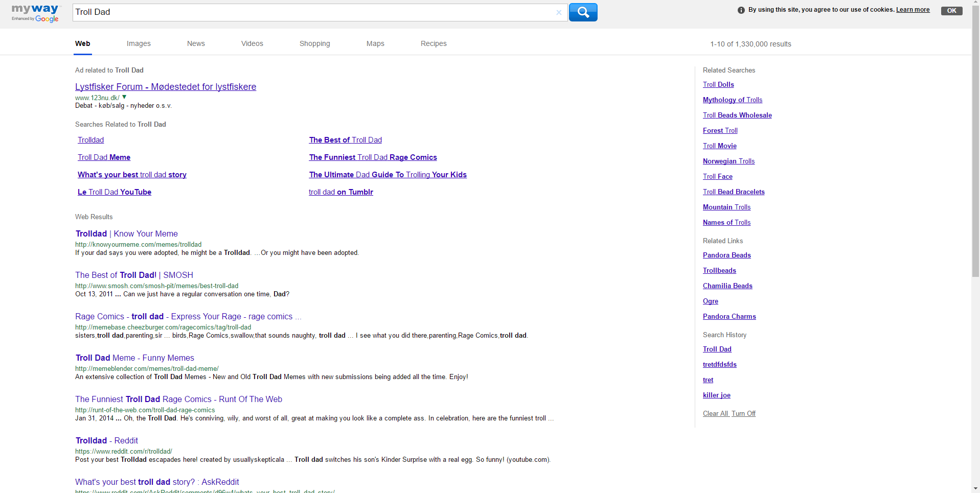Clear the search box with the X icon

[x=559, y=13]
